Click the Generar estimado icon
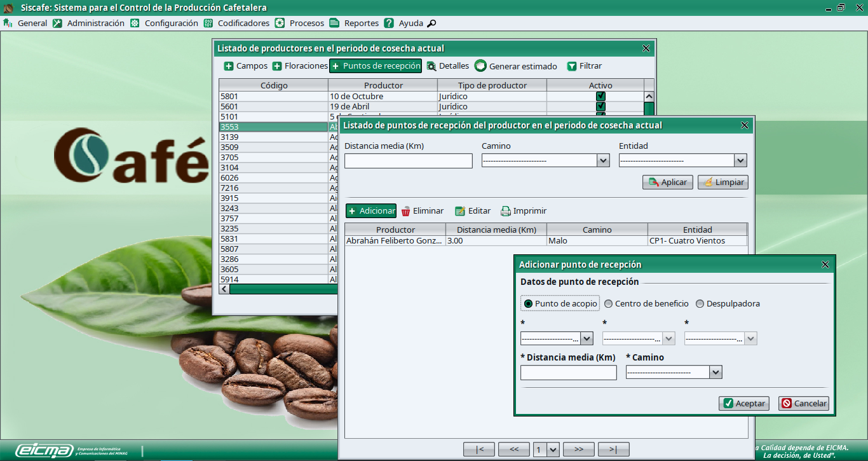868x461 pixels. pos(480,66)
